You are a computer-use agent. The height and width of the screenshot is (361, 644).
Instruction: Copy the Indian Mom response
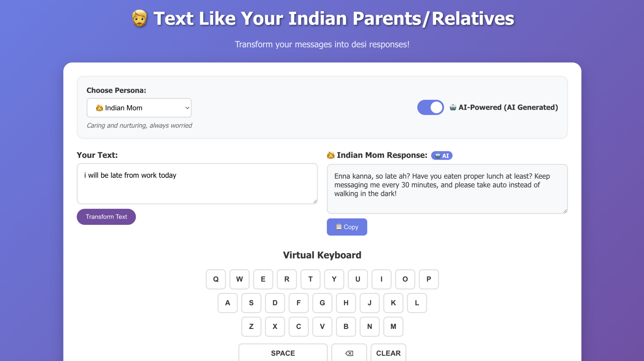(347, 227)
